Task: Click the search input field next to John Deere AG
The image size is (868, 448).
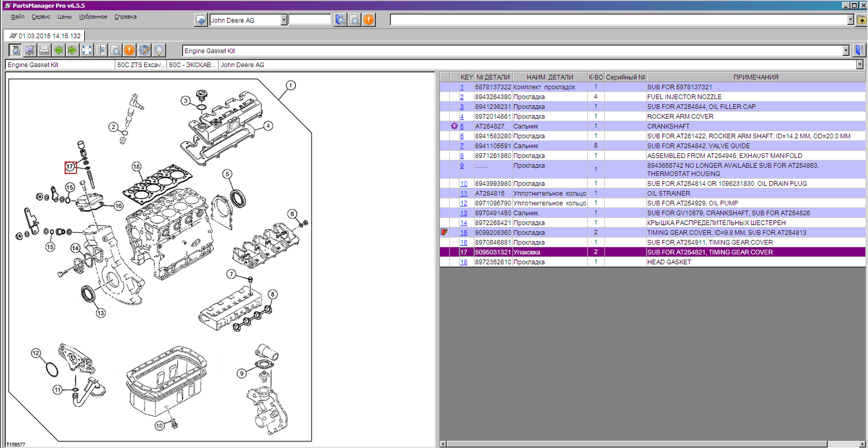Action: pyautogui.click(x=309, y=20)
